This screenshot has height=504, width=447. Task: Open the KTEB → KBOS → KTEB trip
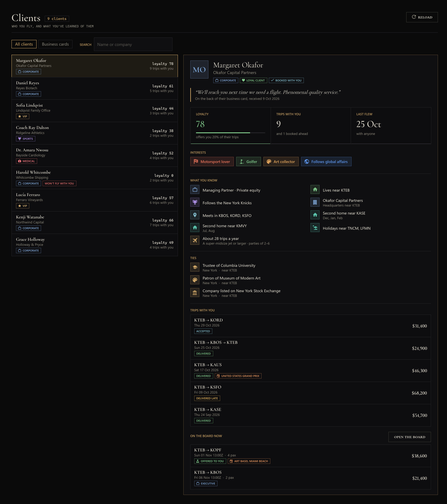(310, 348)
